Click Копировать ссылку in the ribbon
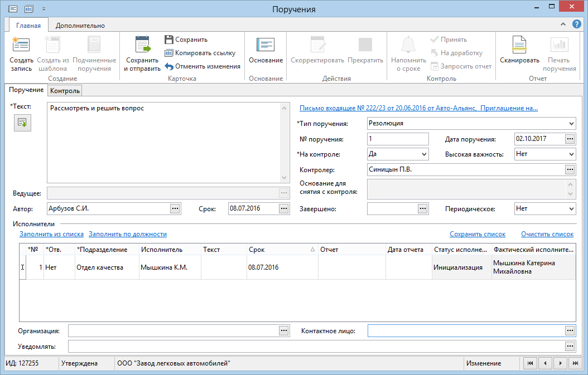Viewport: 588px width, 375px height. pos(200,53)
